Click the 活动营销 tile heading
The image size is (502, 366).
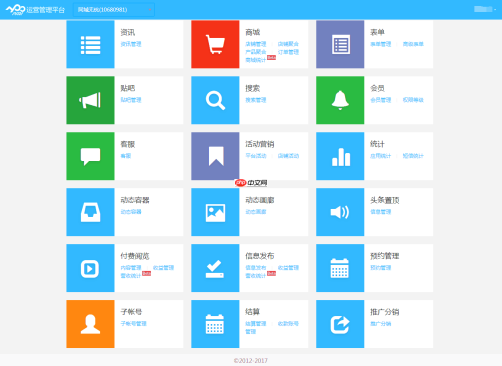(260, 144)
